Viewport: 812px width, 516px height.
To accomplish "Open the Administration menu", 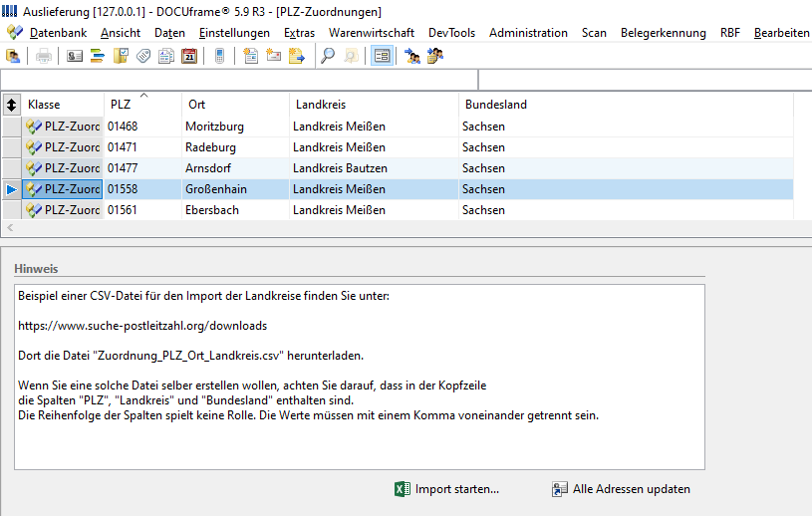I will (x=528, y=33).
